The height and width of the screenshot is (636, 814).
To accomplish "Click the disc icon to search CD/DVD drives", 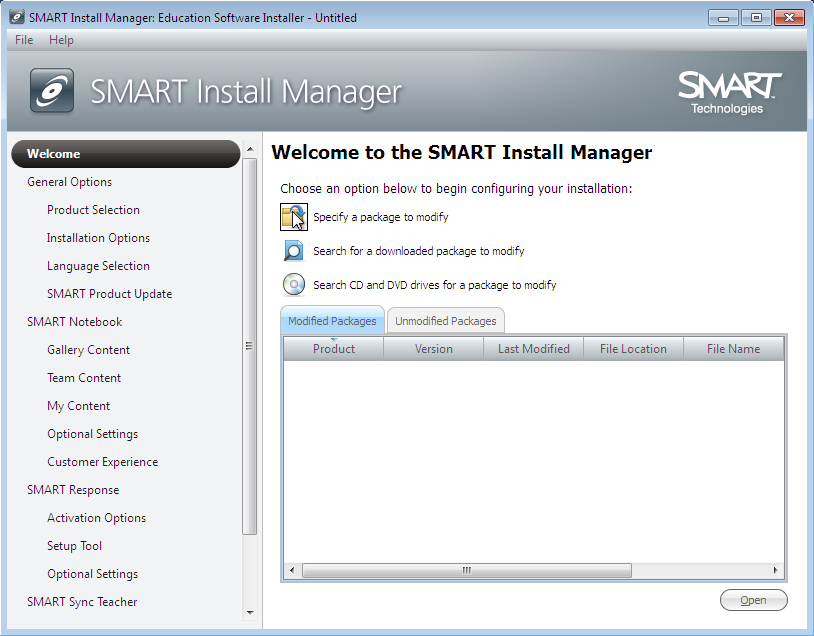I will 293,285.
